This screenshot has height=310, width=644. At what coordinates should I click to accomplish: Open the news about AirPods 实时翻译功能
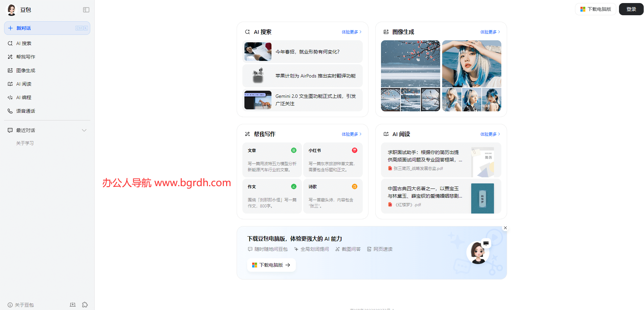coord(303,76)
